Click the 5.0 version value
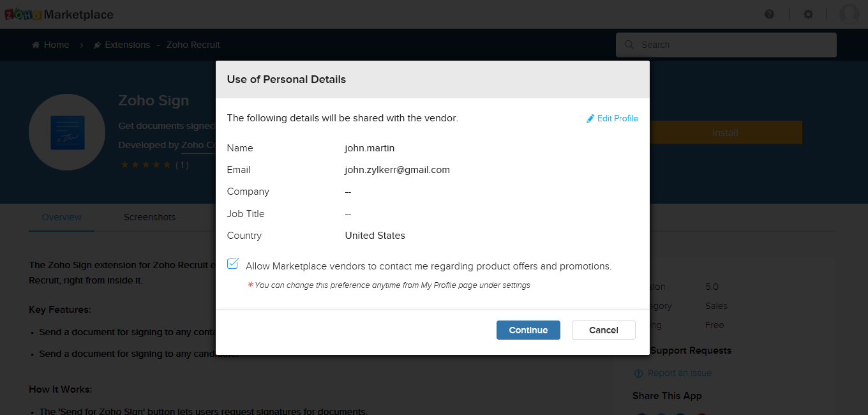Screen dimensions: 868x415 (x=712, y=287)
